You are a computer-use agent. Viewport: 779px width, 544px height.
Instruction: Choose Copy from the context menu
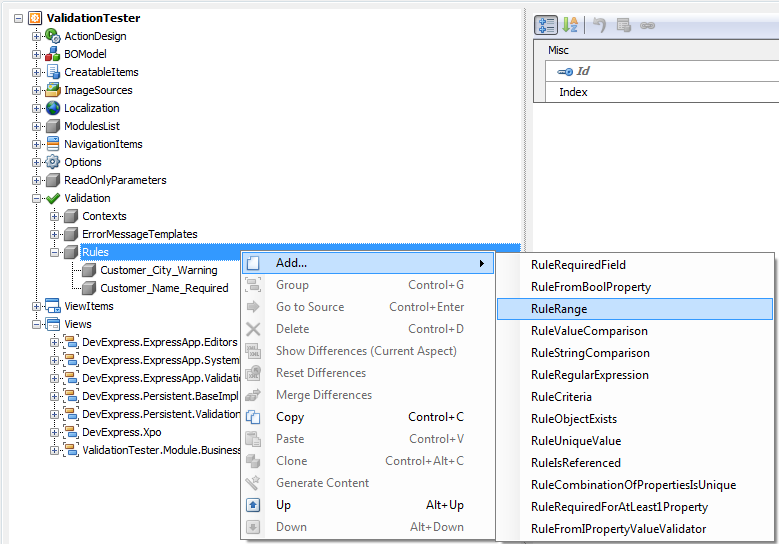(368, 417)
